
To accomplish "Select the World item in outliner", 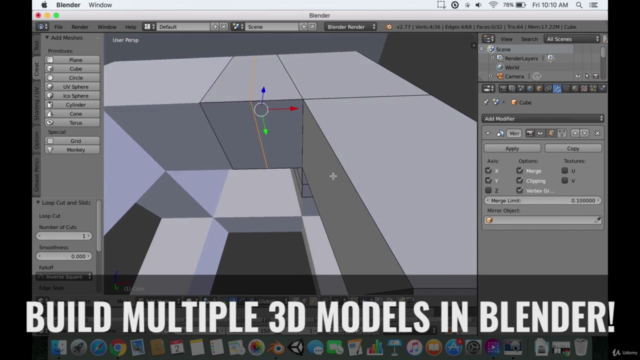I will click(512, 67).
